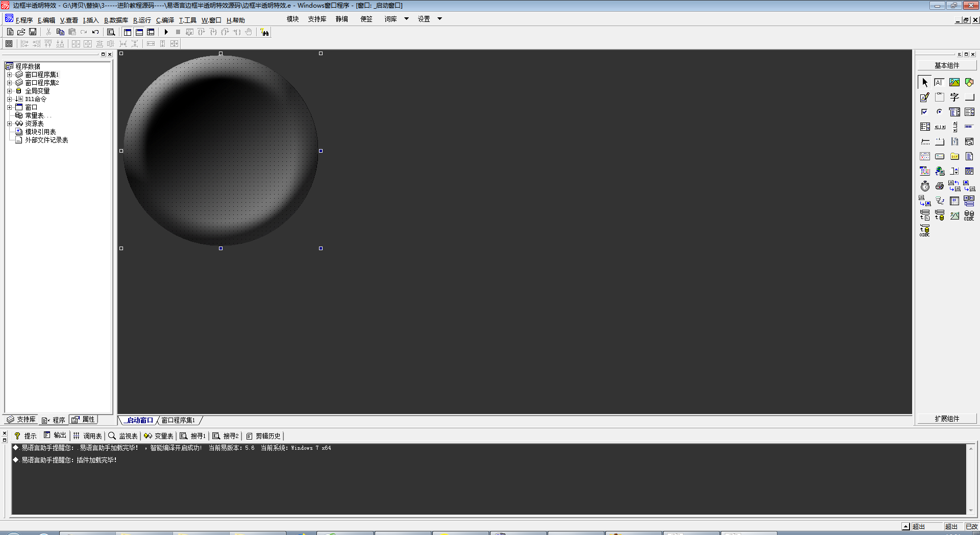Open the 剪辑历史 tab

point(263,436)
